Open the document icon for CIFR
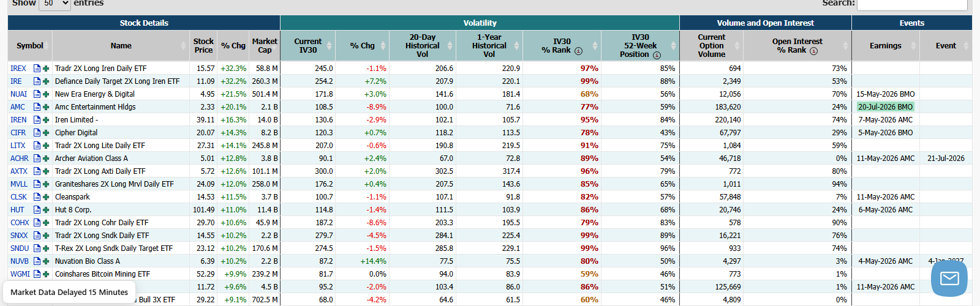 click(x=37, y=133)
